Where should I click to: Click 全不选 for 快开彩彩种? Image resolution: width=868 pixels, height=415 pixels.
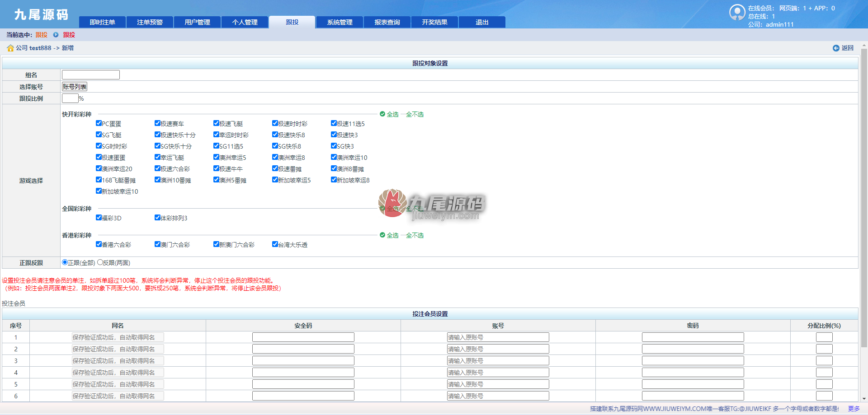point(415,114)
